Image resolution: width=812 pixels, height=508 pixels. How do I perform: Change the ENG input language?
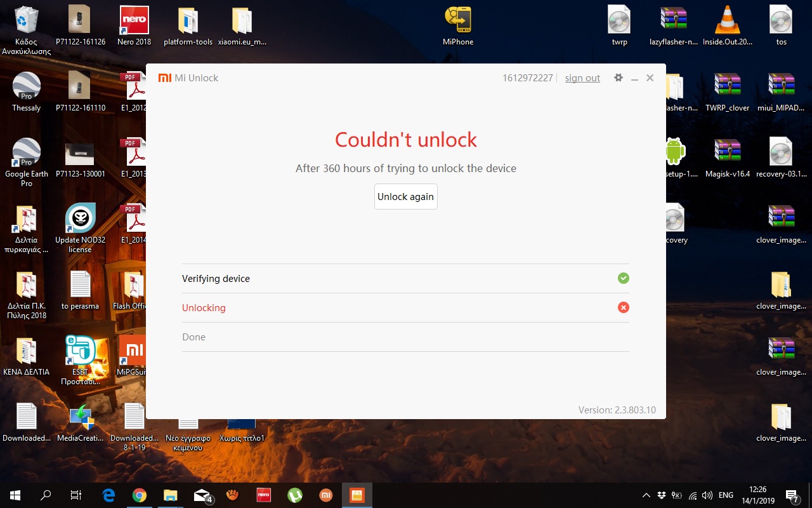pyautogui.click(x=726, y=495)
